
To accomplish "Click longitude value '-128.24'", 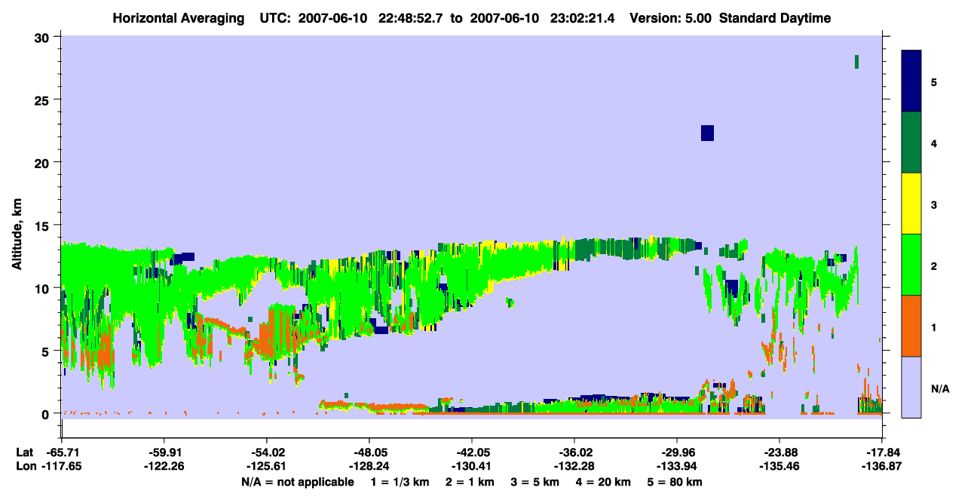I will tap(369, 467).
